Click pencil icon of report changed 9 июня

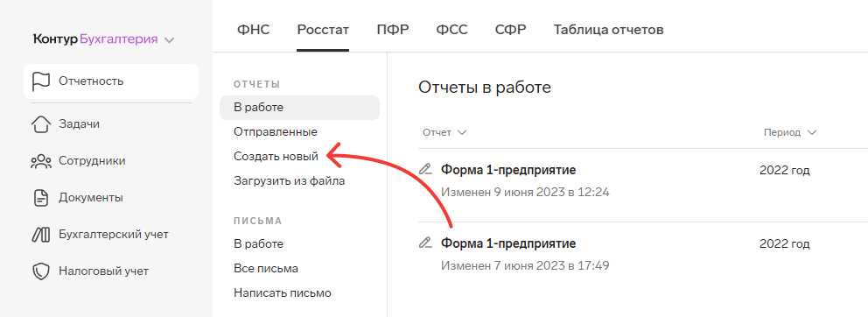tap(425, 169)
